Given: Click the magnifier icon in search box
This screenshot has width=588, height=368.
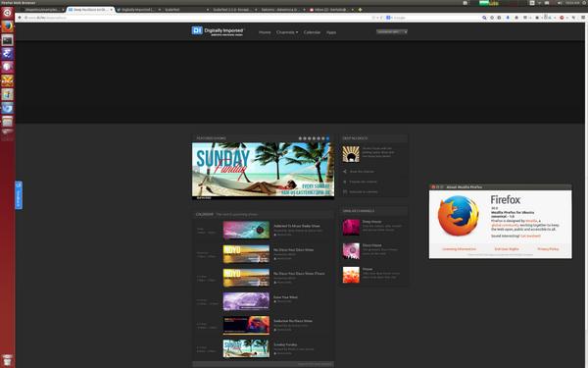Looking at the screenshot, I should pos(484,18).
